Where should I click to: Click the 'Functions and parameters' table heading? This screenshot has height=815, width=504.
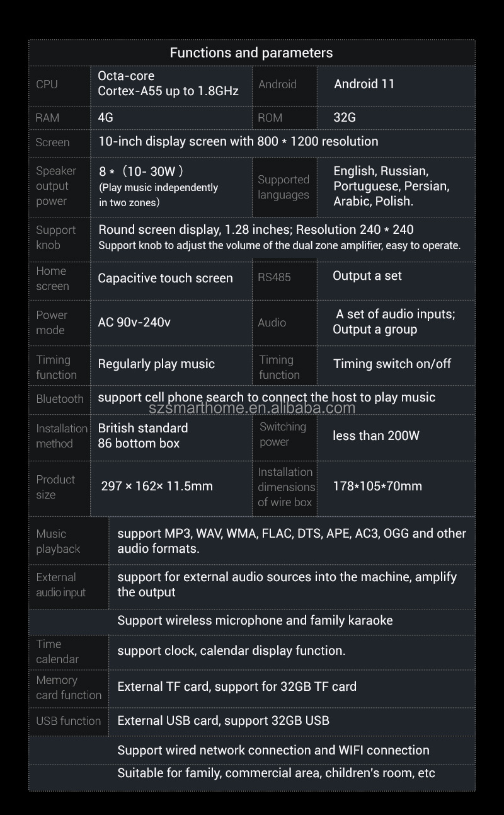coord(251,53)
